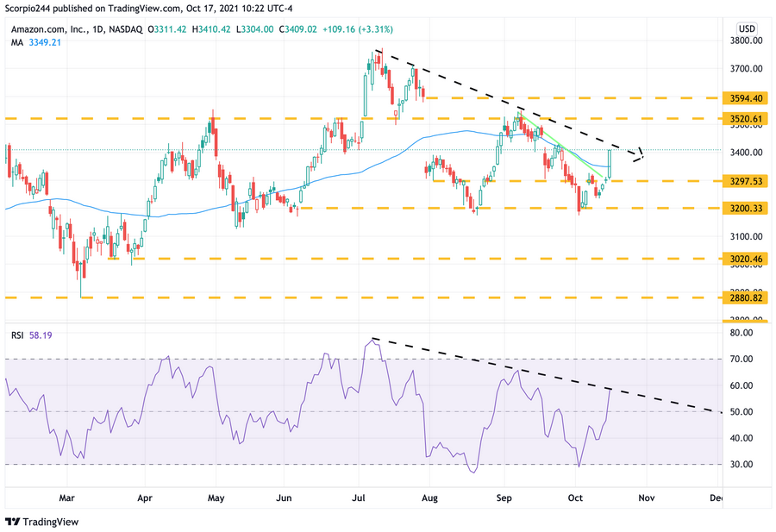
Task: Click the Apr label on time axis
Action: pyautogui.click(x=145, y=498)
